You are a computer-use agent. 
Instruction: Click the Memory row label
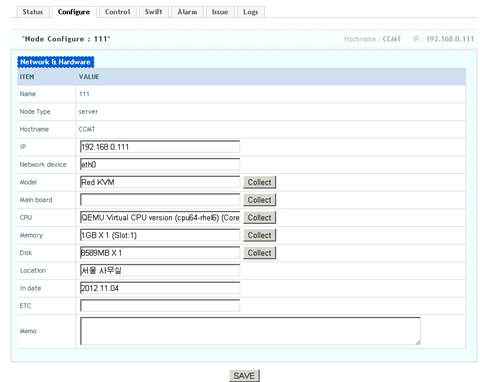click(x=31, y=235)
